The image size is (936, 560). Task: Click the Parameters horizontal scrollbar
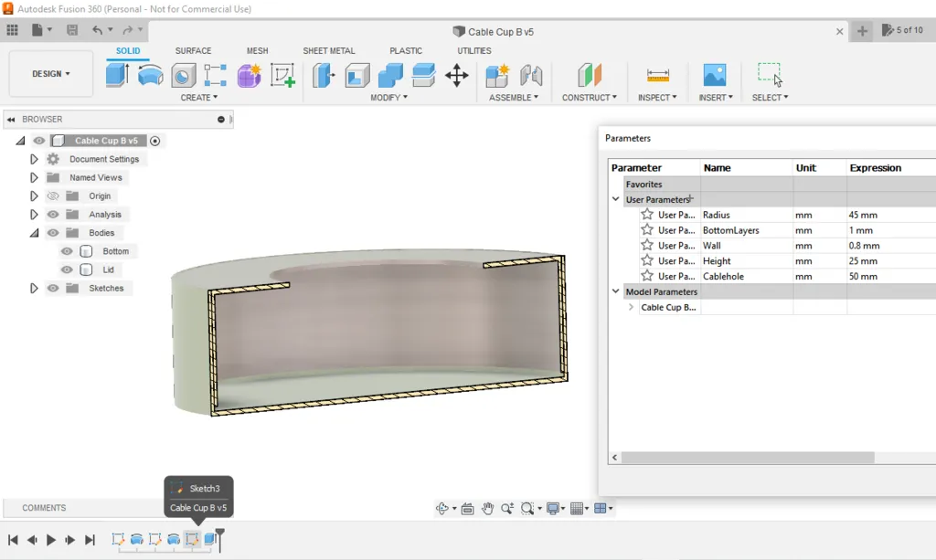point(748,458)
